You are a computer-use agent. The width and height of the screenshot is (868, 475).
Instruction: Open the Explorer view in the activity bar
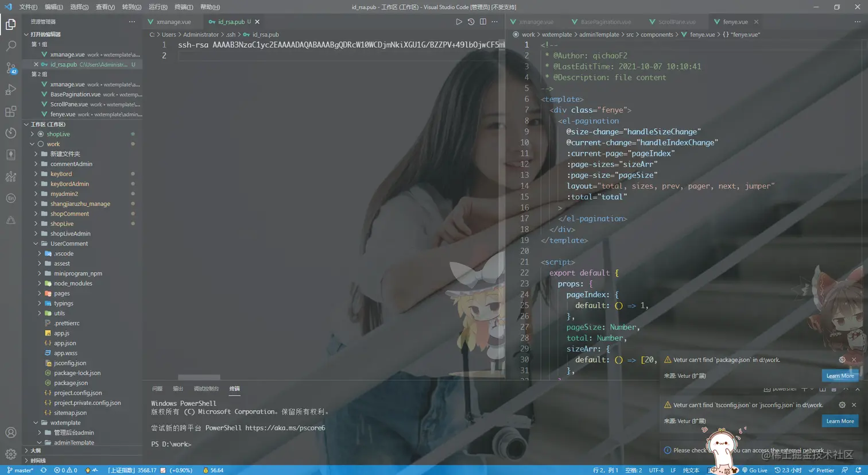(10, 24)
